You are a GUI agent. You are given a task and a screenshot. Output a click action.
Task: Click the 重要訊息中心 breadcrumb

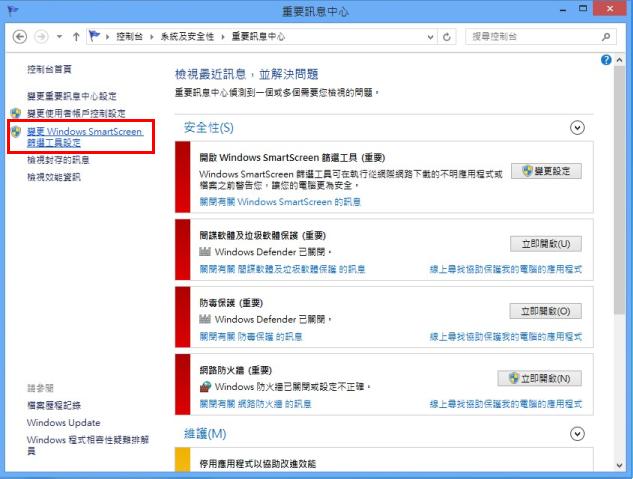[258, 37]
